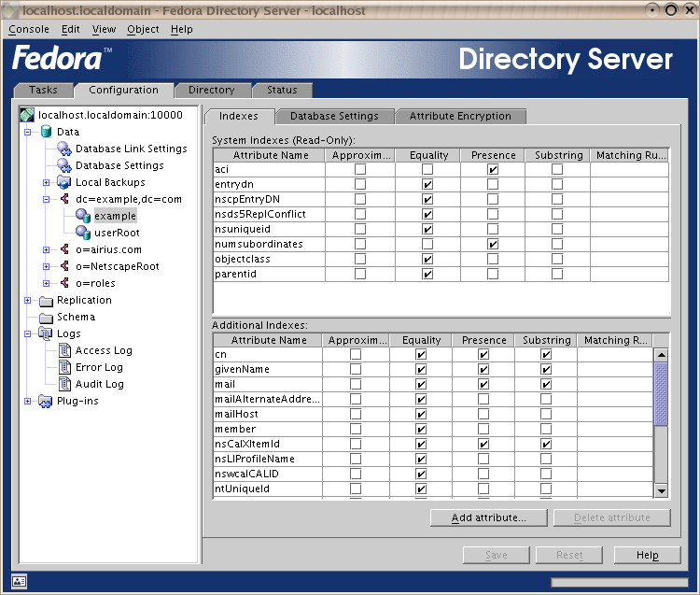Click the Additional Indexes scrollbar thumb
This screenshot has height=595, width=700.
click(x=661, y=394)
